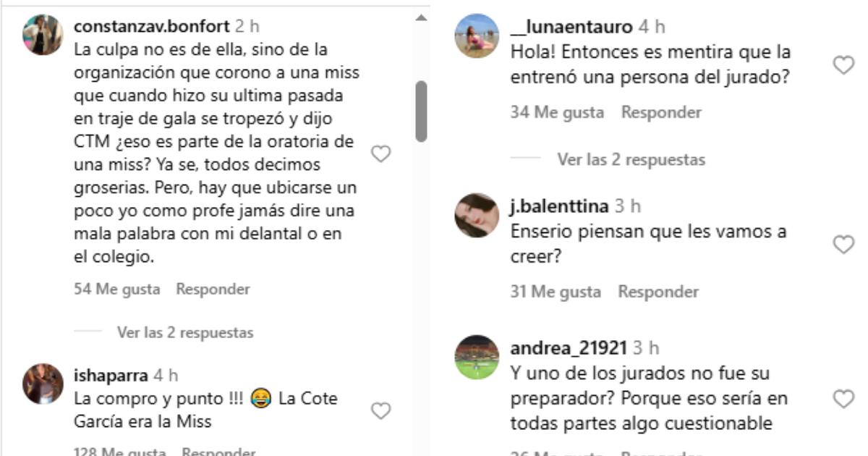Open ishaparra's profile avatar
868x456 pixels.
point(43,384)
